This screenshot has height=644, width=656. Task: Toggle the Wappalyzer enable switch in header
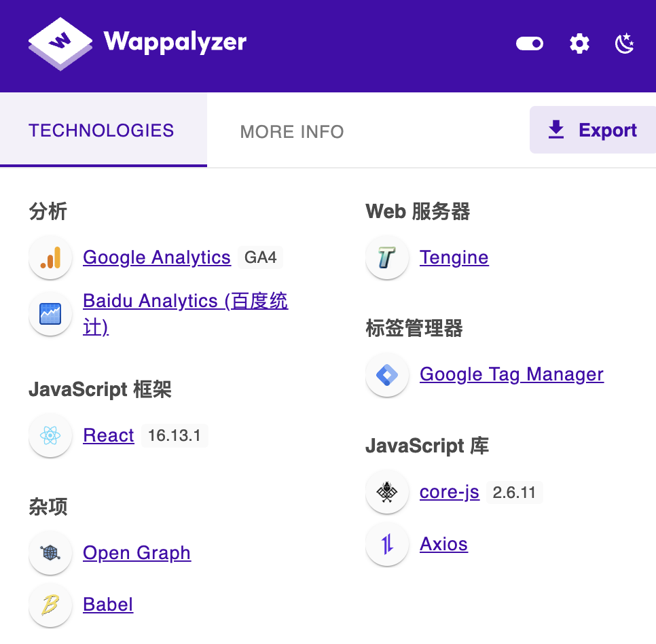pyautogui.click(x=530, y=43)
